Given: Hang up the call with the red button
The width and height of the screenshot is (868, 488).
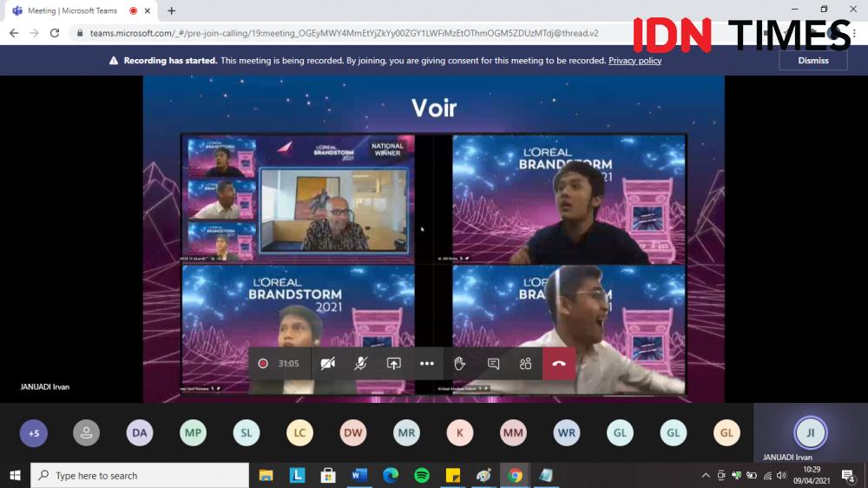Looking at the screenshot, I should 559,364.
